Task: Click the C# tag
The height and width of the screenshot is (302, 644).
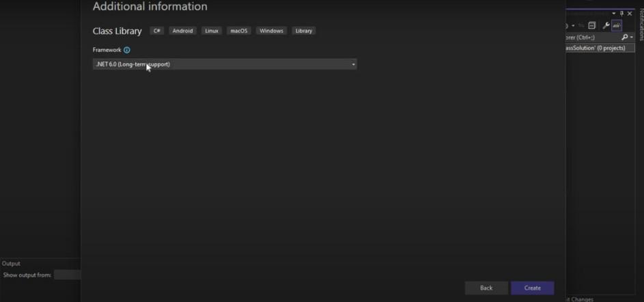Action: coord(157,31)
